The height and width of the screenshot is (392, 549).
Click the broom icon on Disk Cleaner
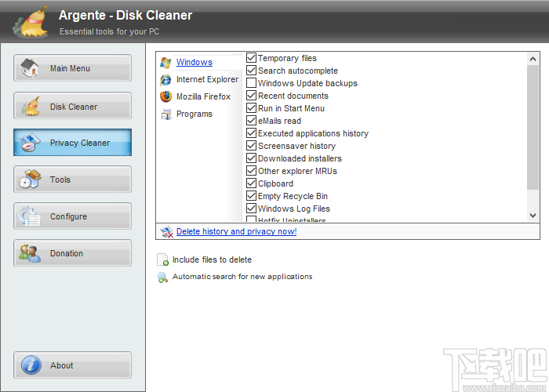[31, 106]
